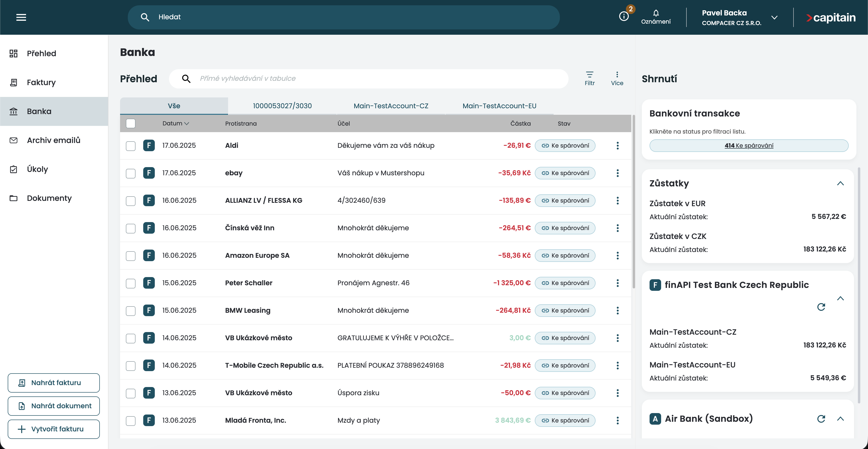Switch to the Main-TestAccount-CZ tab
The height and width of the screenshot is (449, 868).
pyautogui.click(x=391, y=106)
